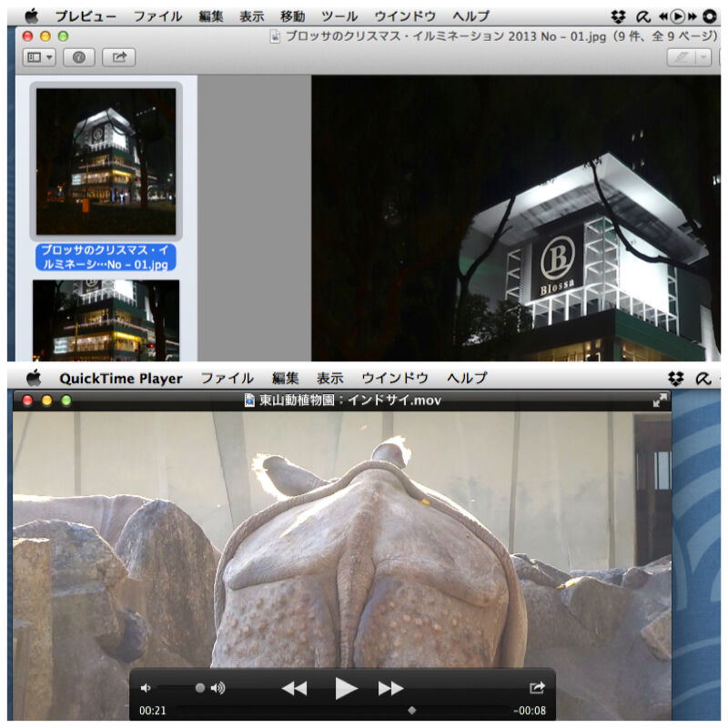Open the 編集 menu in Preview
Viewport: 728px width, 728px height.
click(x=211, y=16)
